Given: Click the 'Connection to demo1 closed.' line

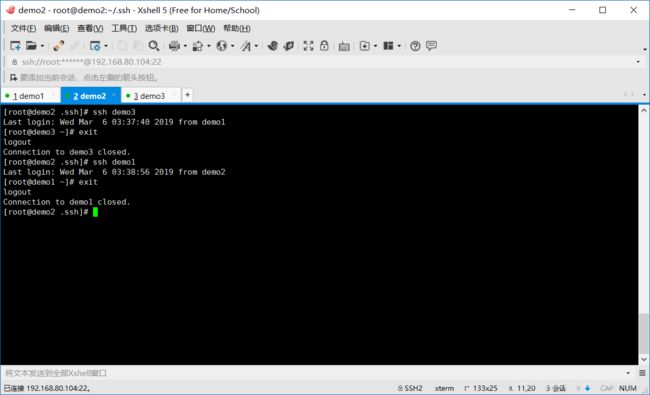Looking at the screenshot, I should [x=67, y=202].
